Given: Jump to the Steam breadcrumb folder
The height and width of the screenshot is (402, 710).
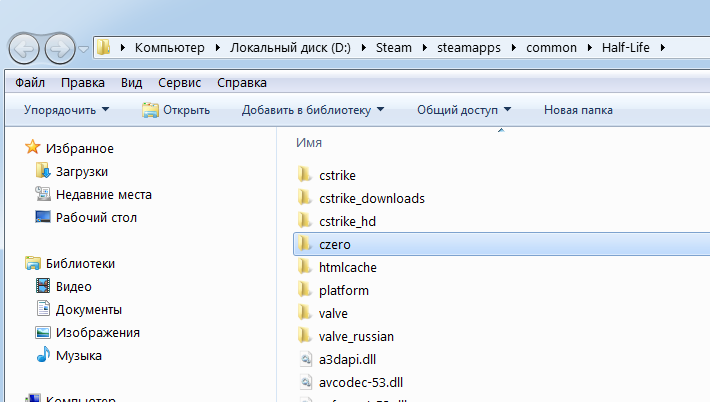Looking at the screenshot, I should [x=393, y=48].
